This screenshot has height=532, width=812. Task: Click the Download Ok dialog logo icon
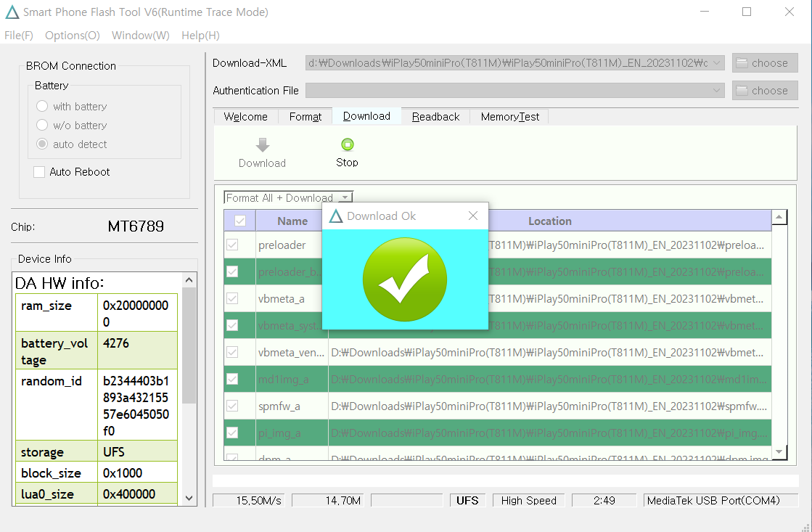tap(336, 216)
